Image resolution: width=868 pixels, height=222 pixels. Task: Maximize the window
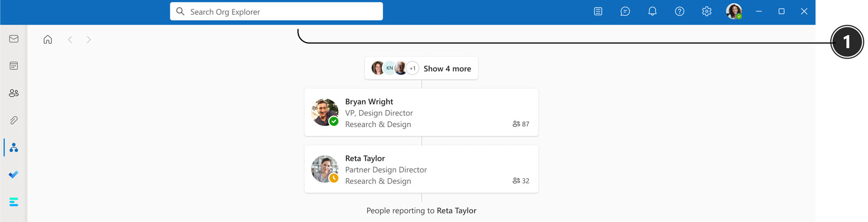pos(781,11)
